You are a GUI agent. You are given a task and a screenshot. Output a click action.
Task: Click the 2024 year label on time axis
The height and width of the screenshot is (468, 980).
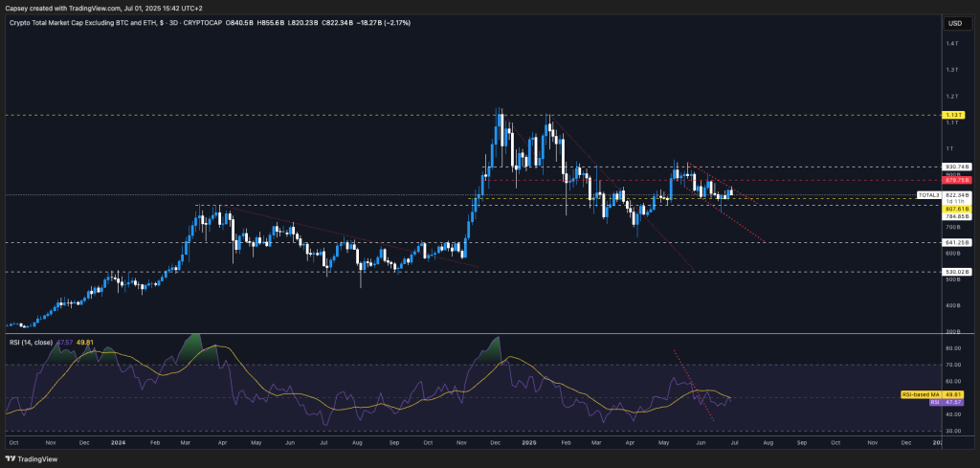click(x=116, y=441)
